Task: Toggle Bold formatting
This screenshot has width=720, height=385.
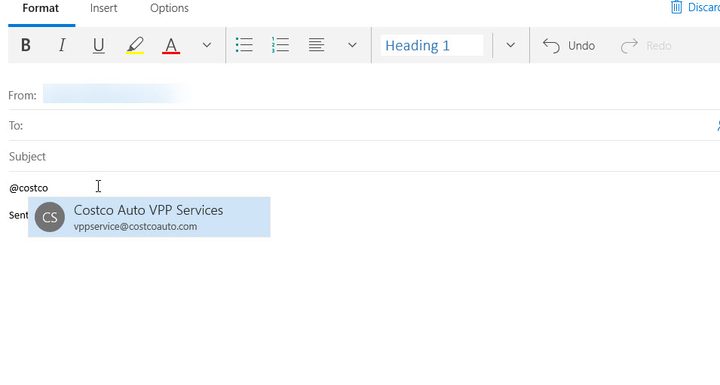Action: pyautogui.click(x=26, y=45)
